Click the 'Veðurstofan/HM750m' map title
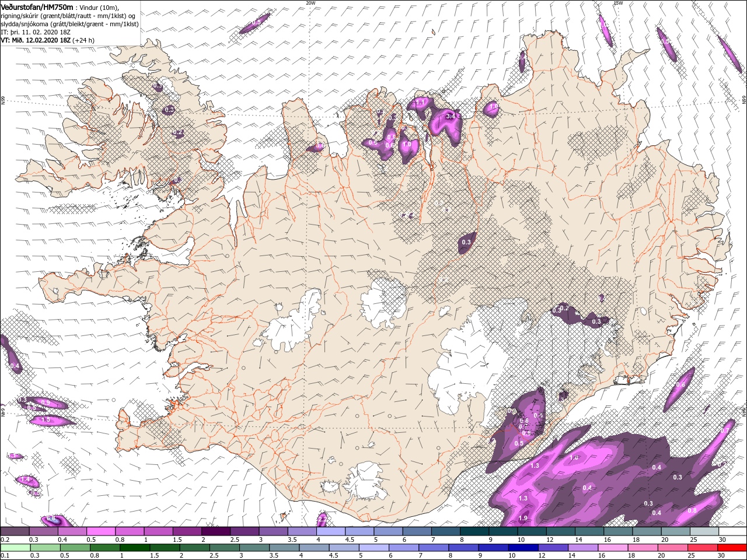The height and width of the screenshot is (560, 747). (x=37, y=7)
